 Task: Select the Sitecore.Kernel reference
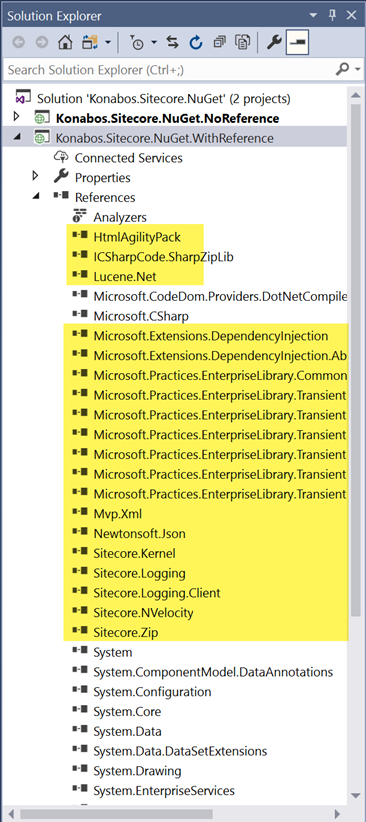[134, 553]
